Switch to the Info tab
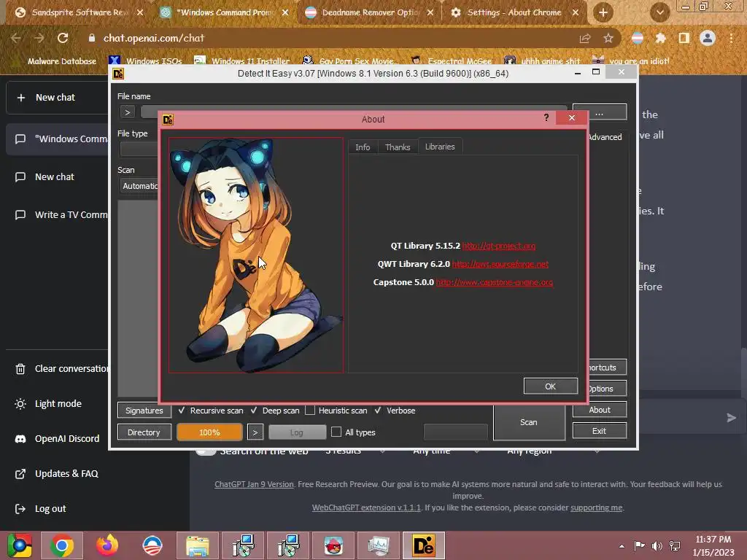The image size is (747, 560). [x=363, y=147]
